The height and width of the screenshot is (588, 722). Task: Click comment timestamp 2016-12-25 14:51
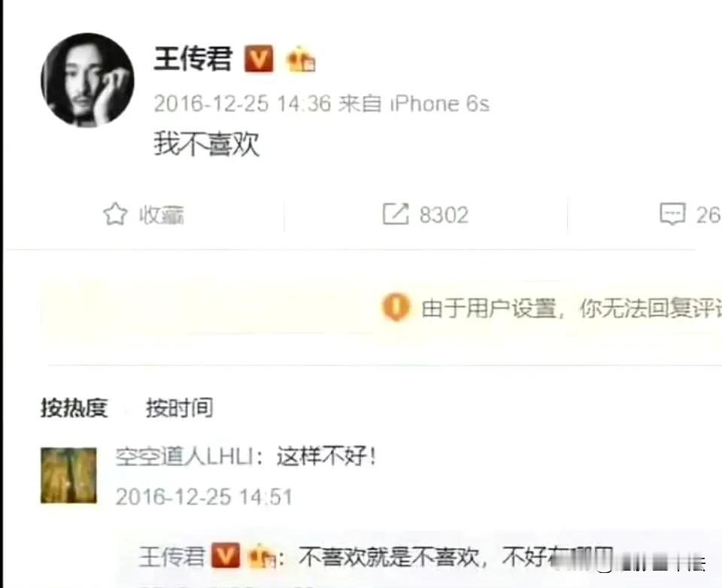click(204, 497)
